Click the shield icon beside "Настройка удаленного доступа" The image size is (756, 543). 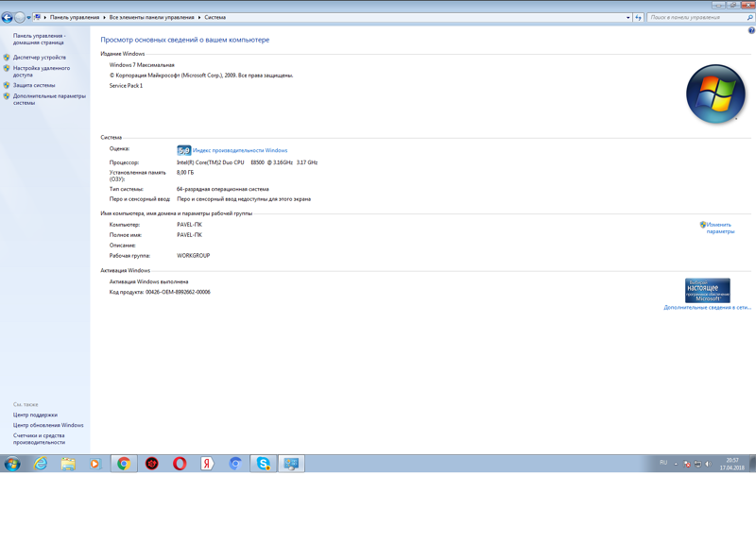coord(7,68)
